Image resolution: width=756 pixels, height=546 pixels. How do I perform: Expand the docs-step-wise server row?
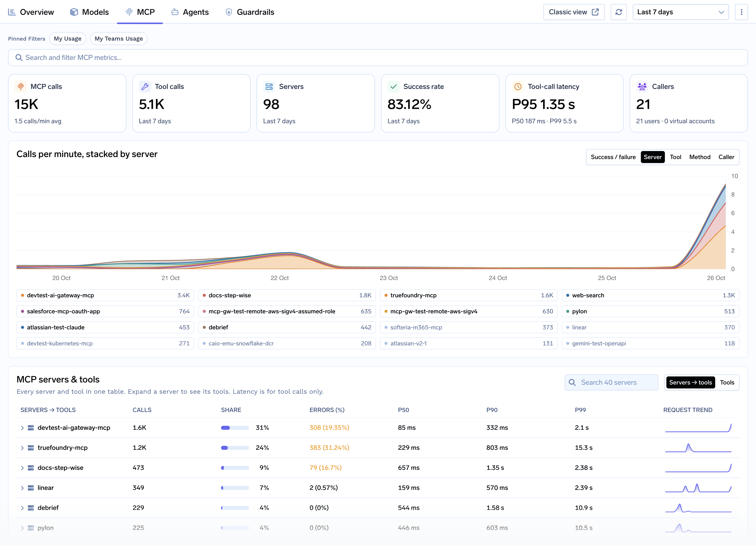point(22,468)
